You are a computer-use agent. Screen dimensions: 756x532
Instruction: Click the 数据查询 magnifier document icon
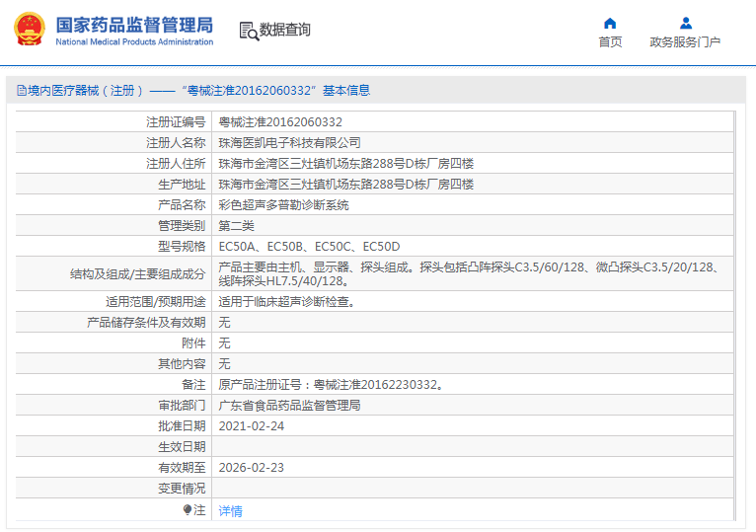[249, 31]
